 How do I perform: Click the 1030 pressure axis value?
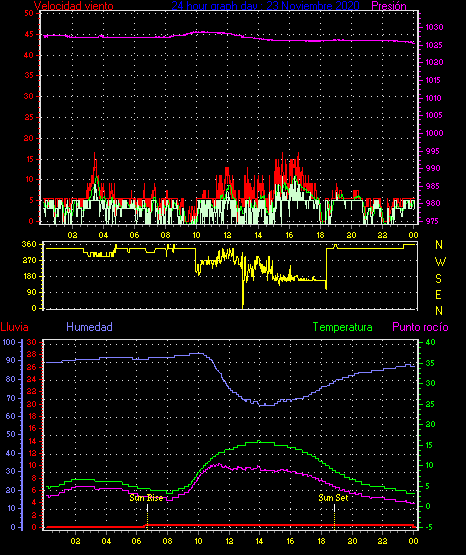click(x=434, y=27)
